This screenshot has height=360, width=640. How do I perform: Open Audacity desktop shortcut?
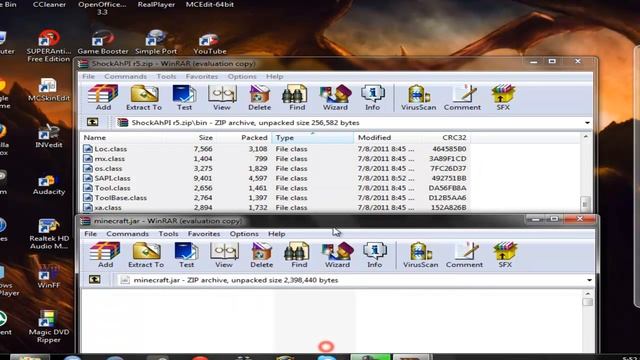coord(49,184)
